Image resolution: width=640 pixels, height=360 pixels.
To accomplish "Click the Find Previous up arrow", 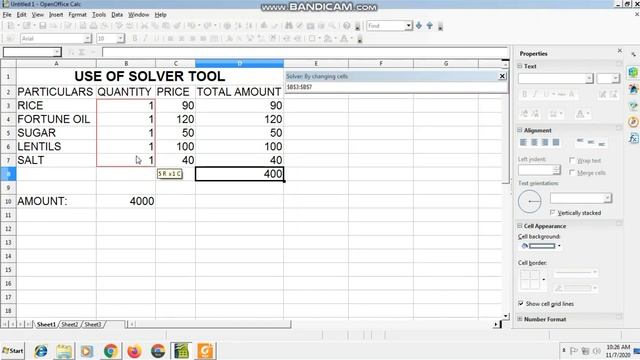I will click(x=430, y=26).
